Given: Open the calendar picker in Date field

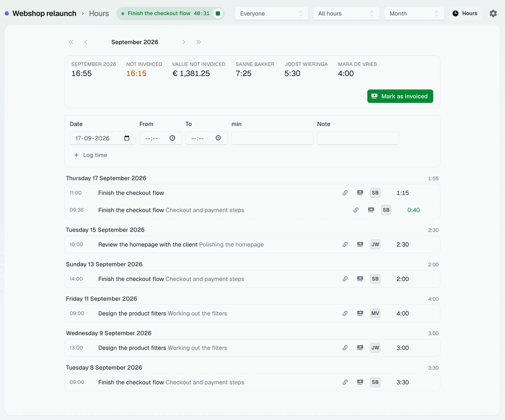Looking at the screenshot, I should pyautogui.click(x=127, y=138).
